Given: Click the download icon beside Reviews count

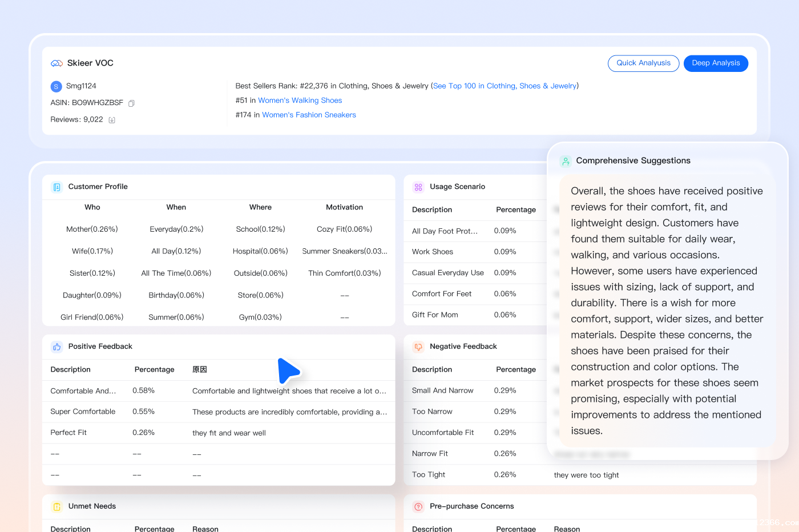Looking at the screenshot, I should [x=112, y=120].
